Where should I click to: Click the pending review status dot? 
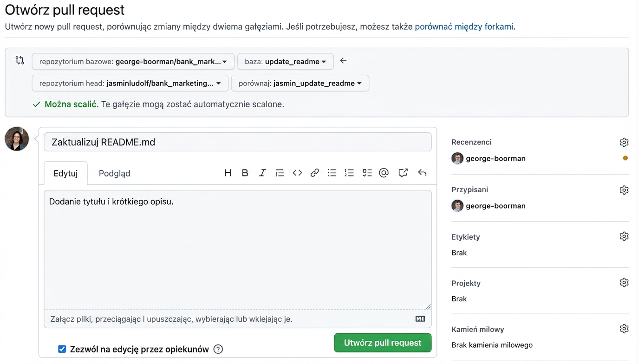click(x=625, y=158)
